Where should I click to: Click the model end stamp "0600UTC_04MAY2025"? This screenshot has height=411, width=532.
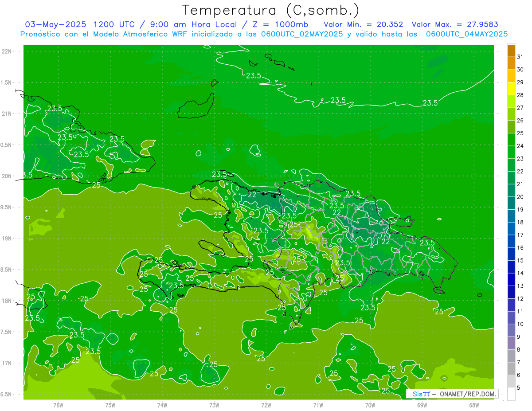tap(467, 34)
